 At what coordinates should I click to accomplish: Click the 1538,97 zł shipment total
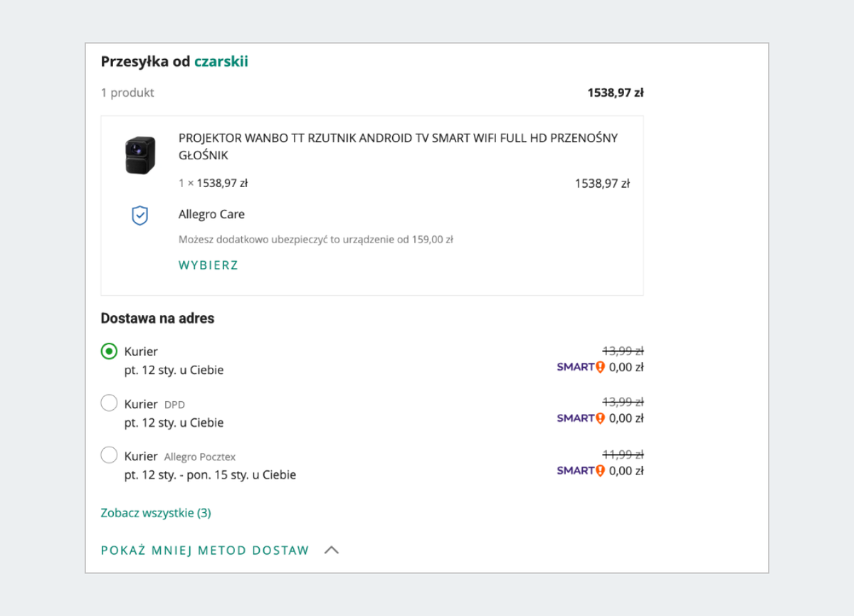615,92
